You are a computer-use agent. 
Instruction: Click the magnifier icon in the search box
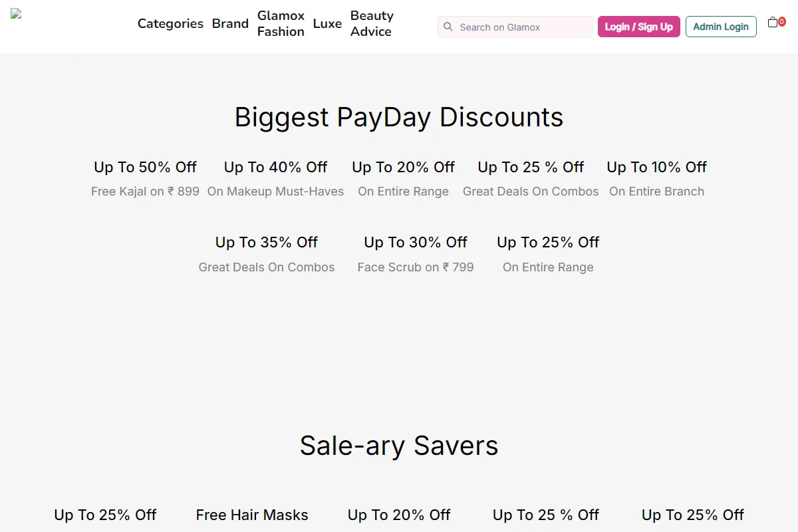click(448, 27)
